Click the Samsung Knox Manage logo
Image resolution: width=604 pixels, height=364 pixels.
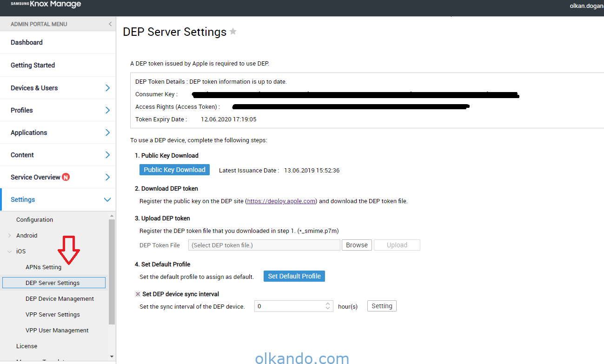pos(46,5)
